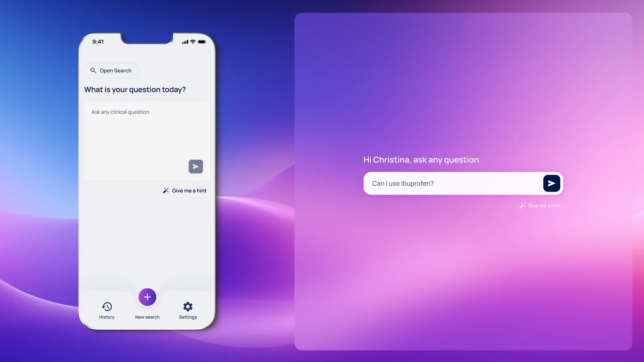The height and width of the screenshot is (362, 644).
Task: Select the History menu tab
Action: (x=107, y=309)
